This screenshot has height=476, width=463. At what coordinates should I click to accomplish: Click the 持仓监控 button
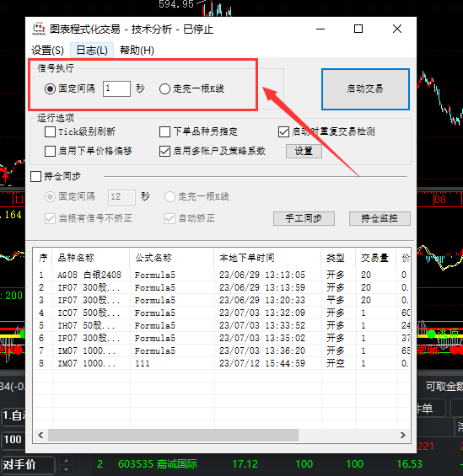click(x=380, y=218)
